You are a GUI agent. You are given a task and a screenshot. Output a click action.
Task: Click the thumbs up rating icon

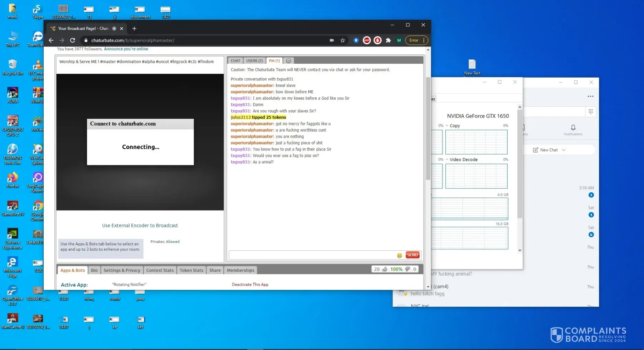pos(385,269)
